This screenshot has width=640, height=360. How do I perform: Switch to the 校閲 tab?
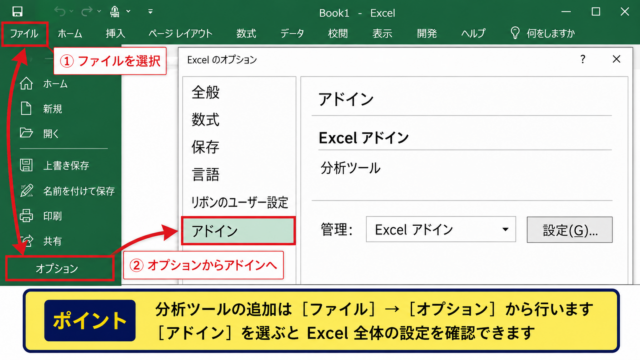click(338, 33)
